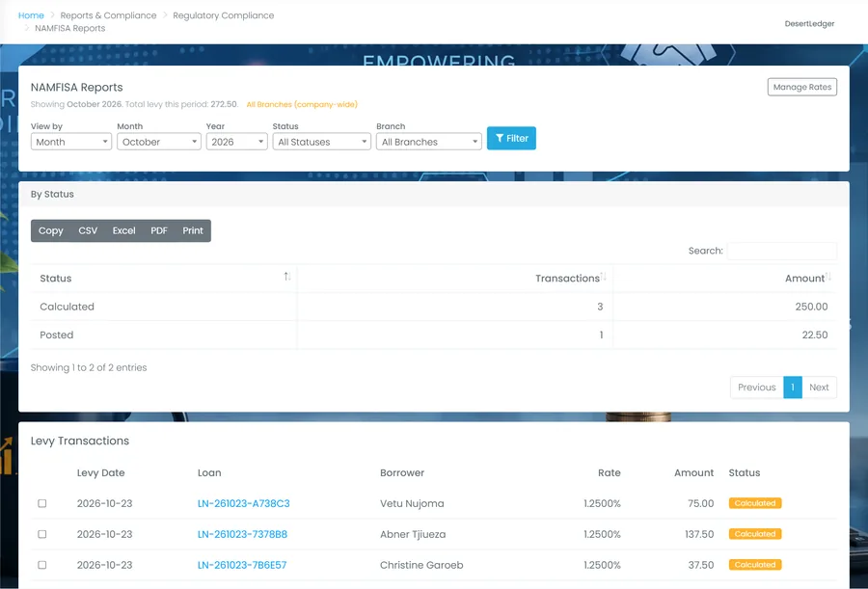868x589 pixels.
Task: Open the All Statuses dropdown
Action: [321, 142]
